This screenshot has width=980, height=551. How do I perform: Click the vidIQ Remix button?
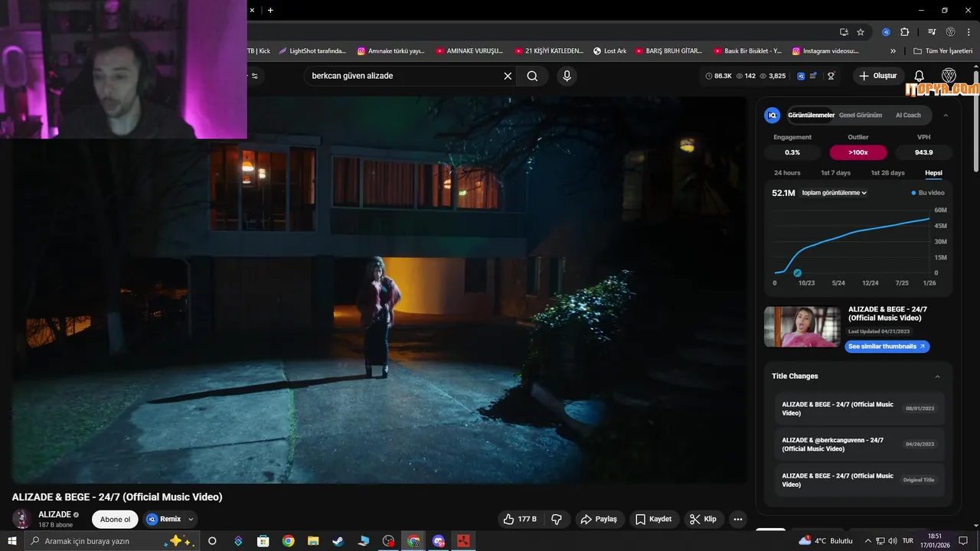[x=164, y=519]
